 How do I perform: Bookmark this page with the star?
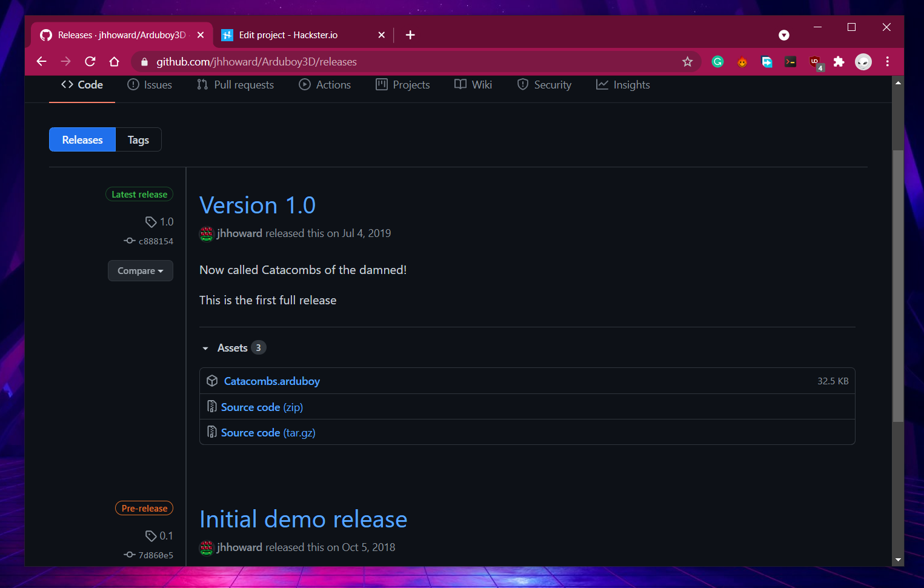[687, 61]
